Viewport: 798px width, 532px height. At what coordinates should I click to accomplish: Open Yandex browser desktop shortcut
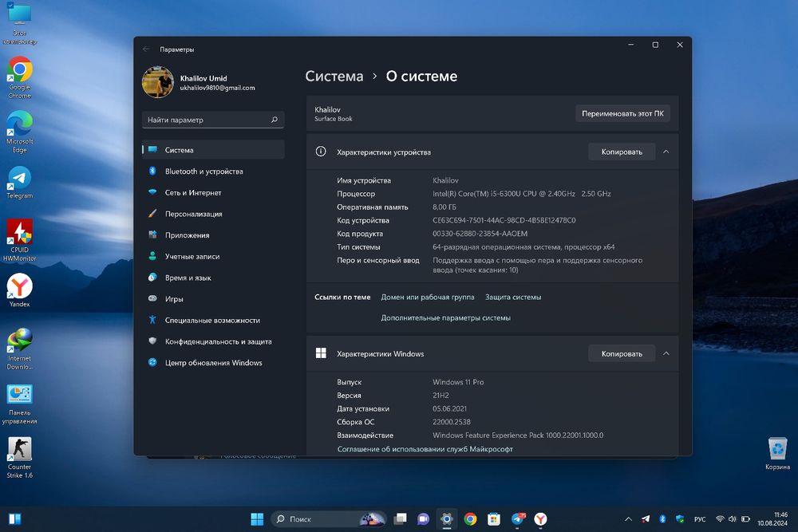pyautogui.click(x=19, y=291)
